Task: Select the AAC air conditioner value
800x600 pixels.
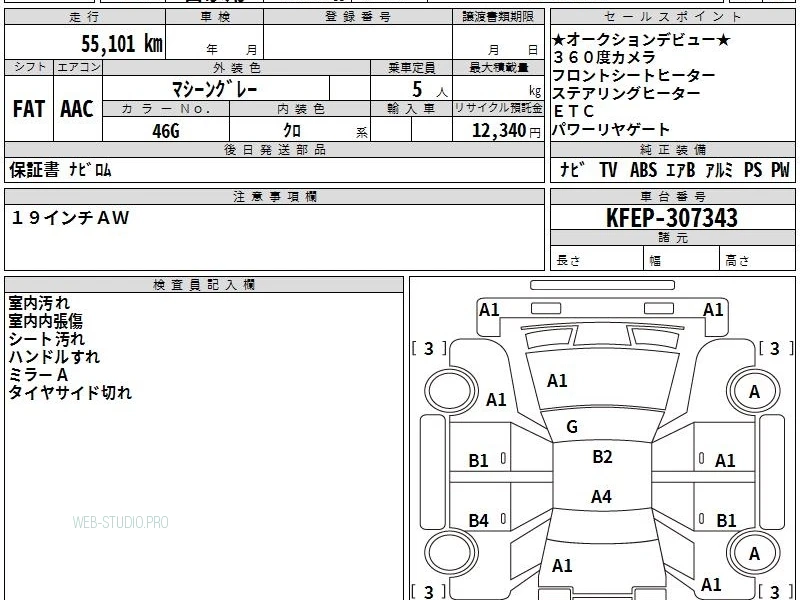Action: click(x=77, y=109)
